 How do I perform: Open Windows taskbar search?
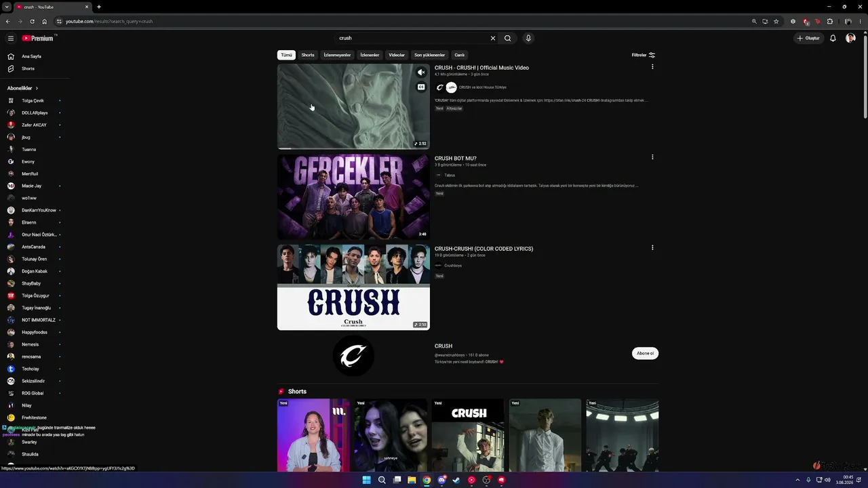(382, 480)
